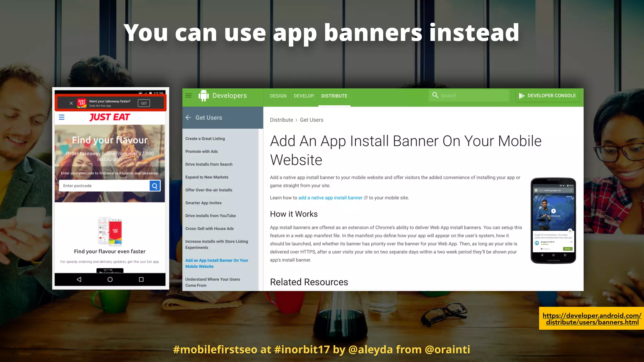
Task: Open the developer.android.com banners URL
Action: coord(592,319)
